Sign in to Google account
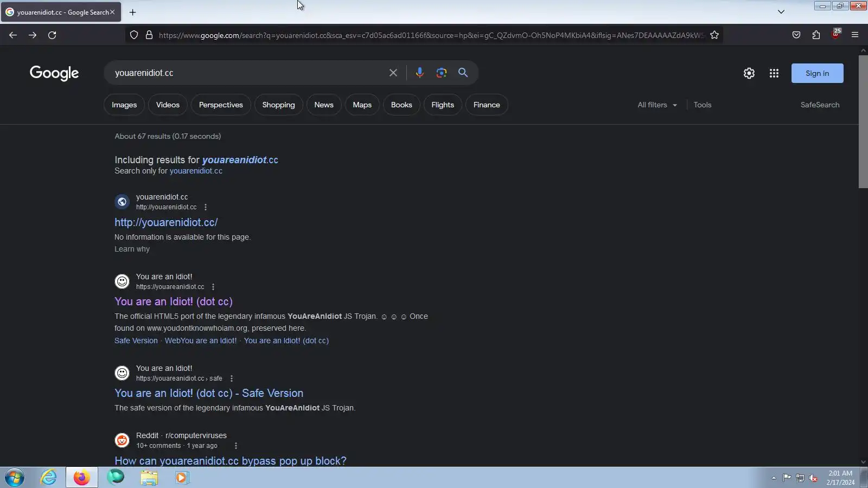868x488 pixels. pyautogui.click(x=818, y=73)
